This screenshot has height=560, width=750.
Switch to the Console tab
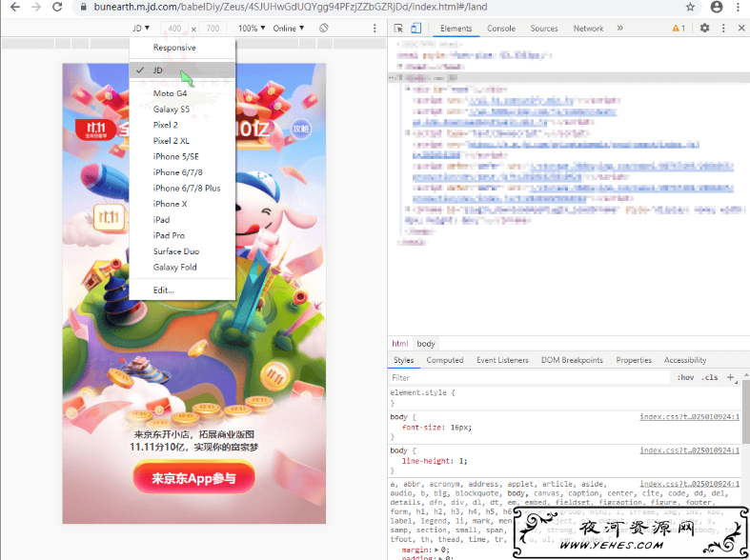(x=501, y=29)
